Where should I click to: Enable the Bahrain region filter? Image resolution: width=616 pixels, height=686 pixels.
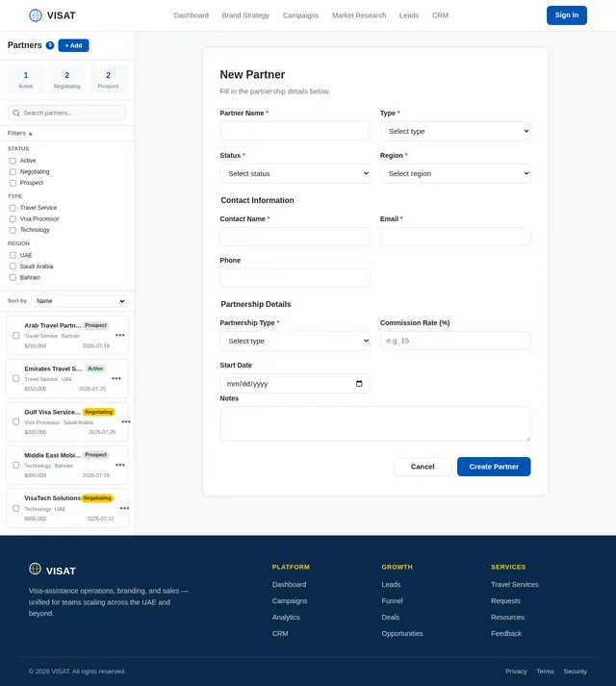point(13,277)
